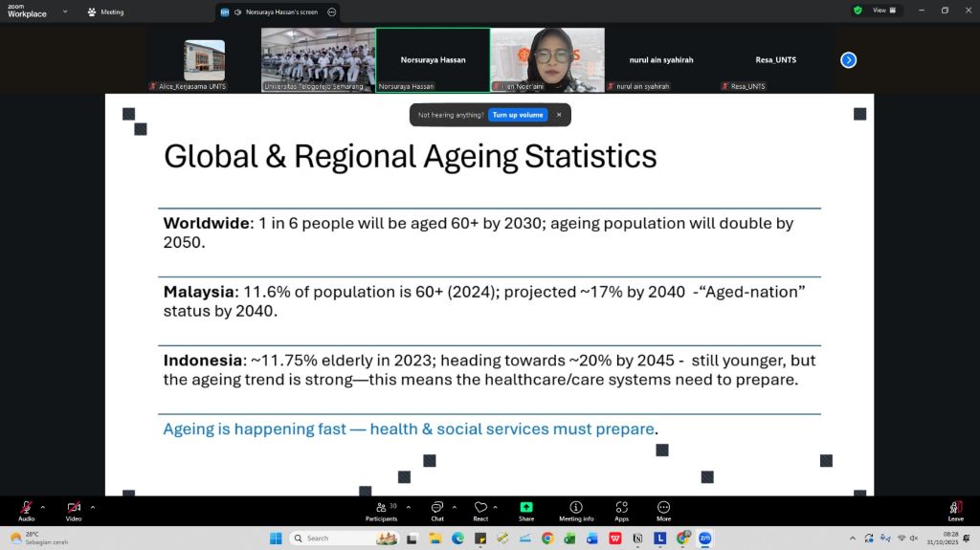Unmute microphone with the Audio button
The height and width of the screenshot is (550, 980).
[x=26, y=508]
